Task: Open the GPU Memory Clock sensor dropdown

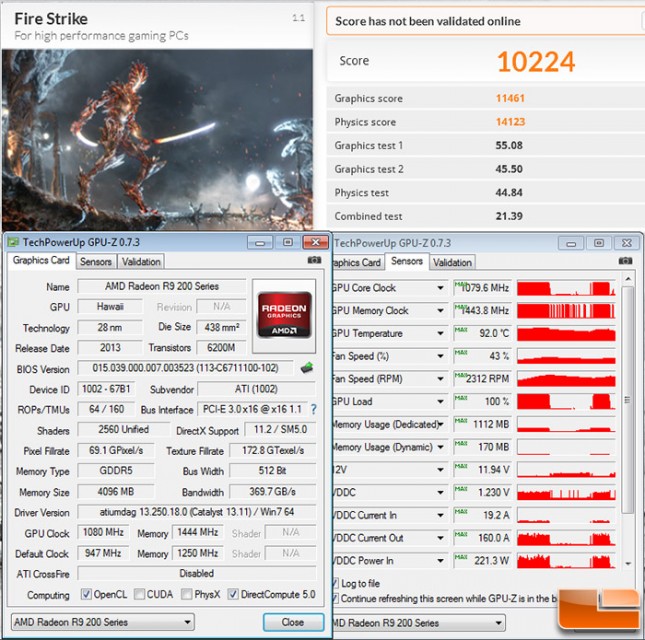Action: (x=440, y=311)
